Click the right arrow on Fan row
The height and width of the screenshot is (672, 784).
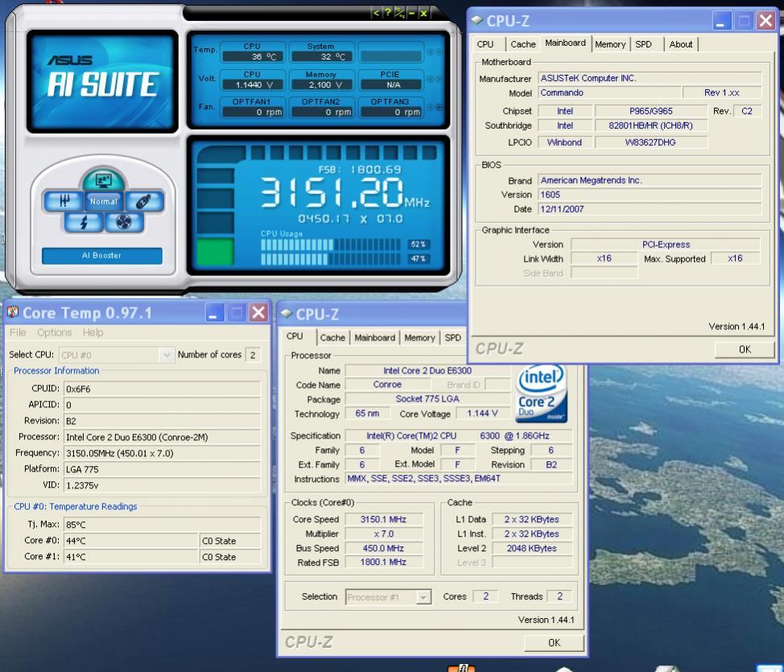pyautogui.click(x=439, y=107)
